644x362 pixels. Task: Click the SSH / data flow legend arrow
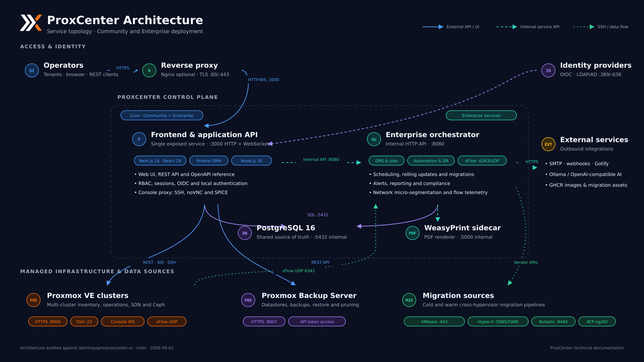coord(584,27)
